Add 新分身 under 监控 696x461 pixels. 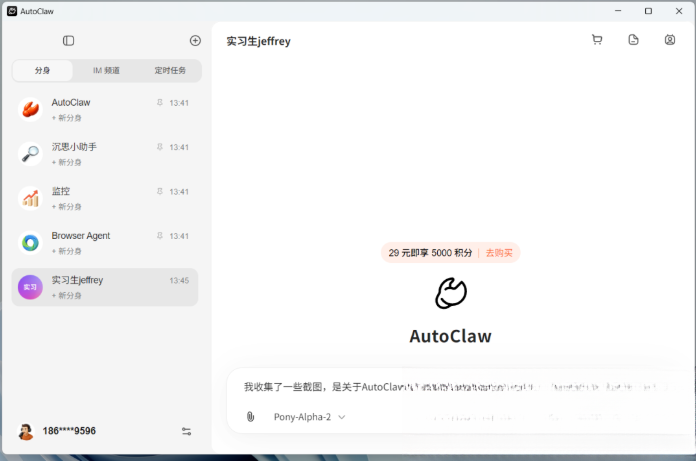(x=67, y=207)
